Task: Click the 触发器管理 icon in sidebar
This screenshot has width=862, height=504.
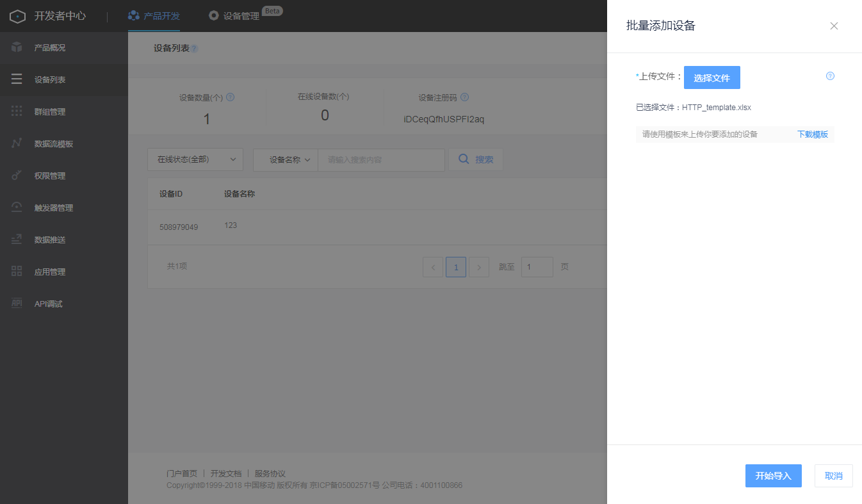Action: click(17, 207)
